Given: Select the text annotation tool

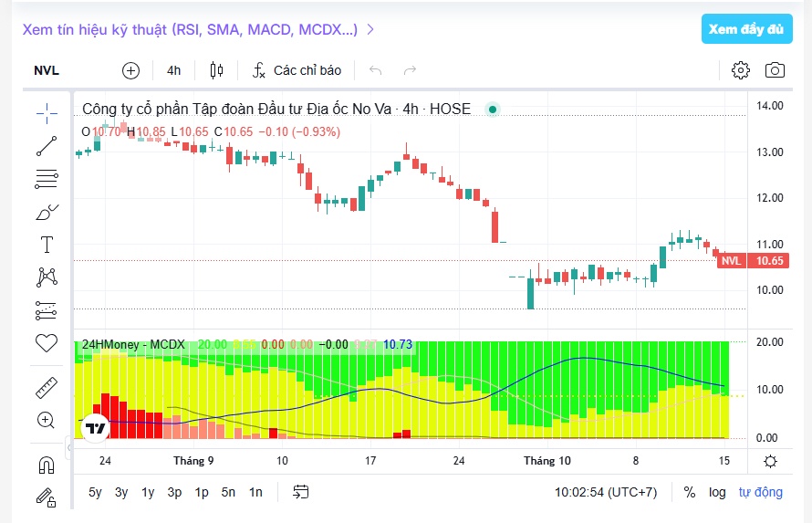Looking at the screenshot, I should [x=47, y=245].
